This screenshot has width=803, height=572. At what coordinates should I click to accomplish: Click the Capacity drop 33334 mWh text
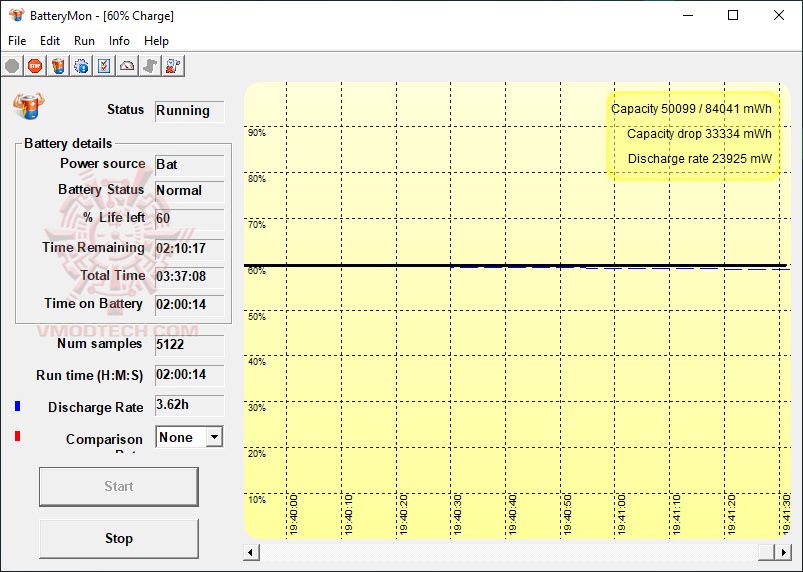click(x=699, y=134)
